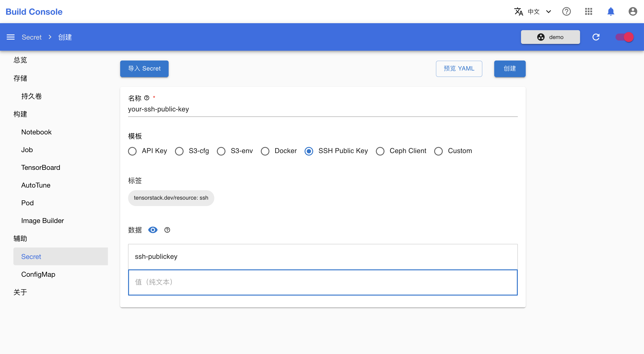Select the Docker template radio
The width and height of the screenshot is (644, 354).
pos(265,151)
